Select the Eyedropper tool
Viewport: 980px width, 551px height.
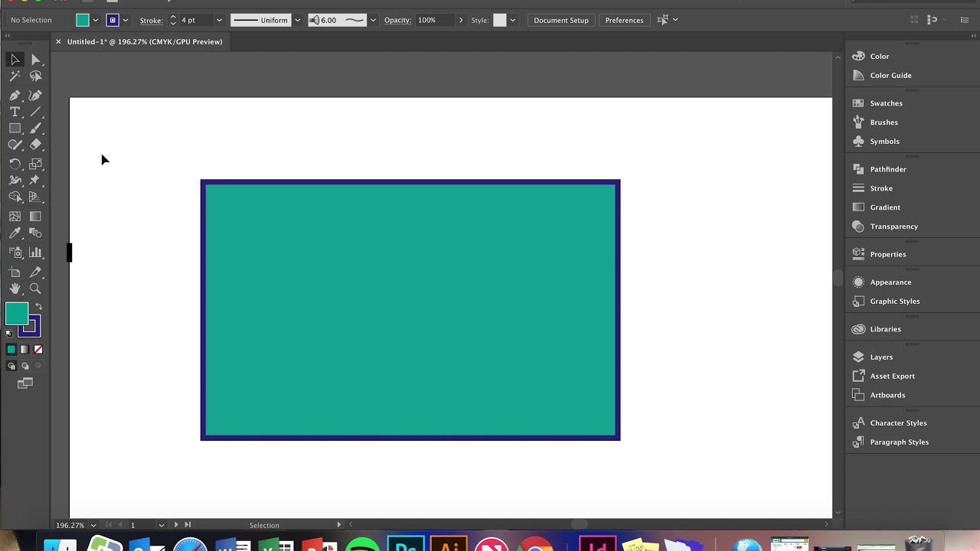[15, 233]
